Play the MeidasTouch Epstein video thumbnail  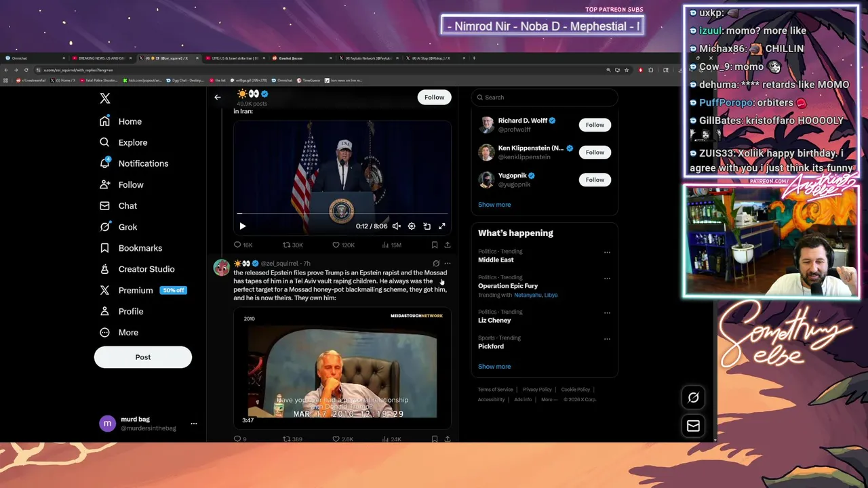point(342,368)
